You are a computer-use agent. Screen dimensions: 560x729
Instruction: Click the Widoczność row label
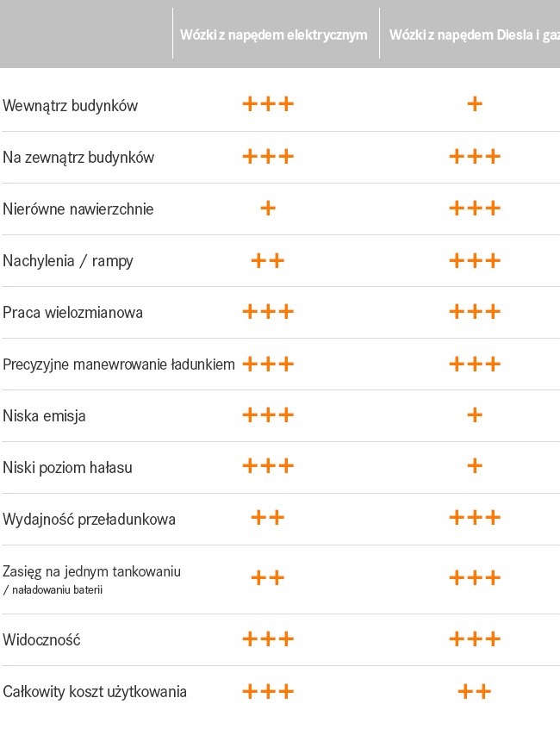tap(42, 639)
